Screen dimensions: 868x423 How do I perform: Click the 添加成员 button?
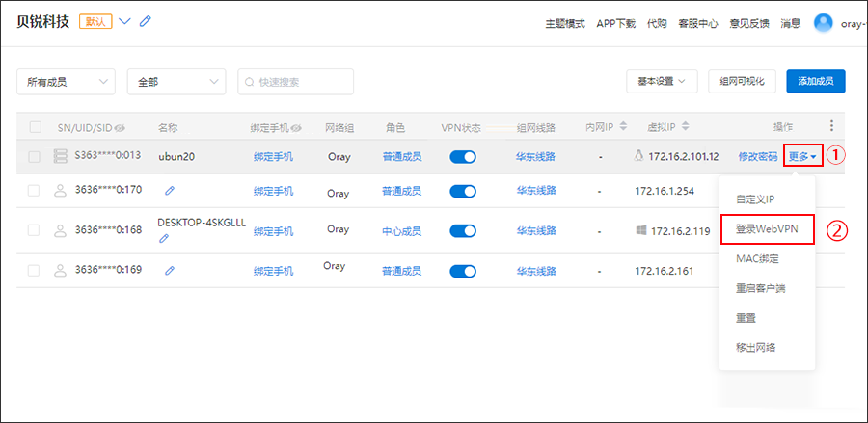[x=816, y=81]
